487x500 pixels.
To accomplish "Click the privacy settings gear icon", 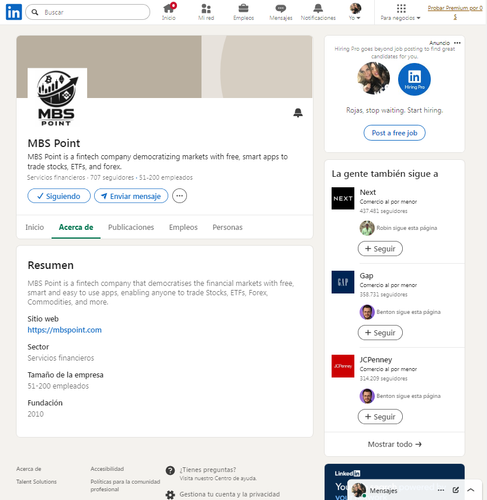I will [170, 495].
